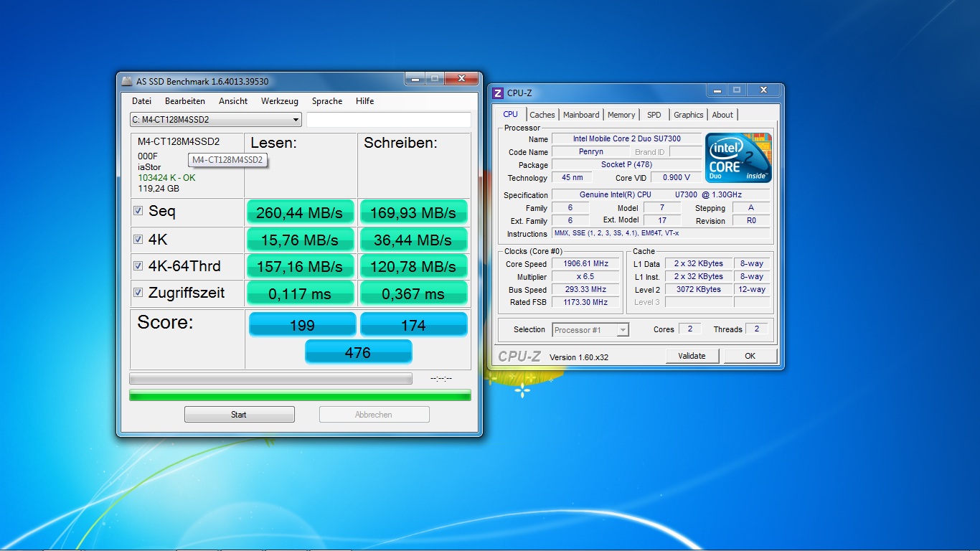Click the write score 174
The image size is (980, 551).
click(x=413, y=324)
